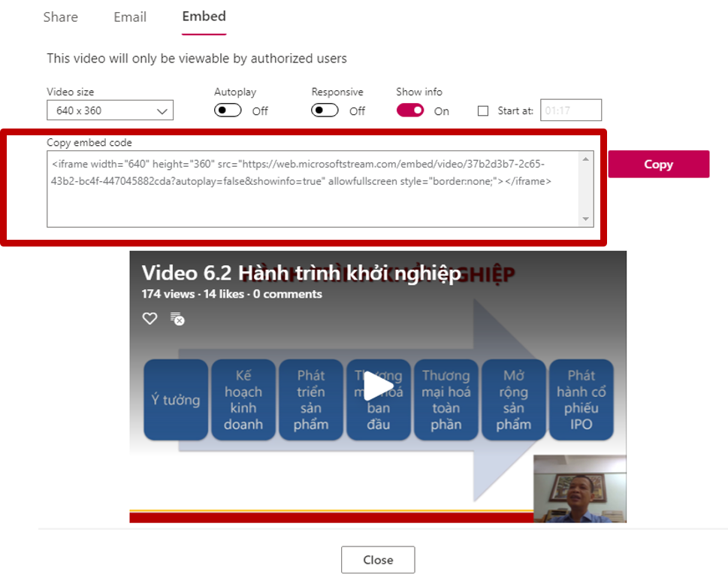This screenshot has width=728, height=584.
Task: Open the Video size dropdown
Action: coord(110,110)
